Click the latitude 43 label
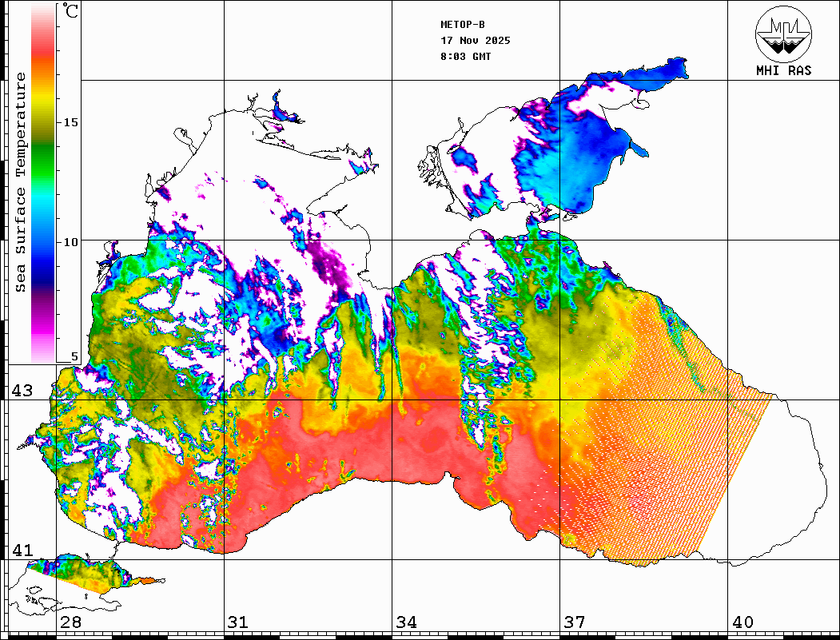Screen dimensions: 840x640 (21, 391)
